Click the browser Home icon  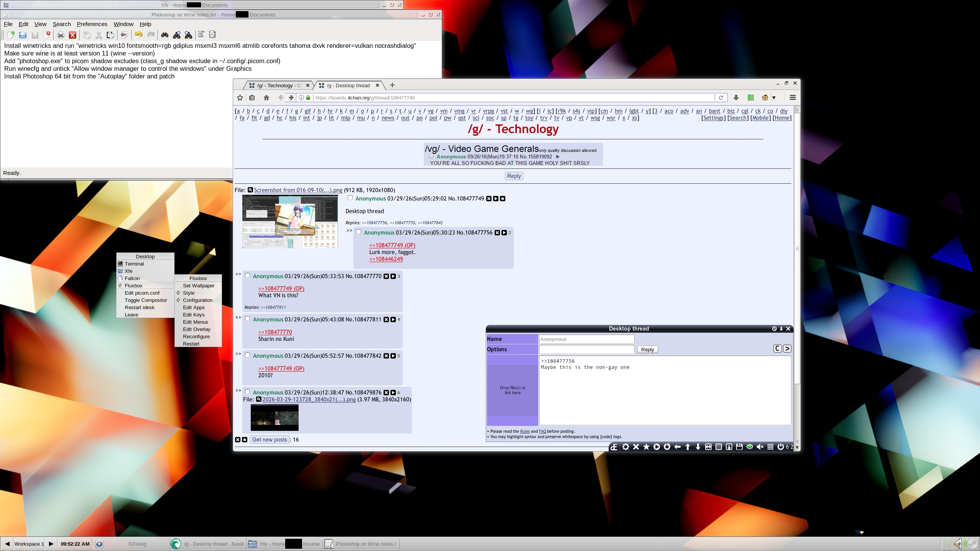266,98
